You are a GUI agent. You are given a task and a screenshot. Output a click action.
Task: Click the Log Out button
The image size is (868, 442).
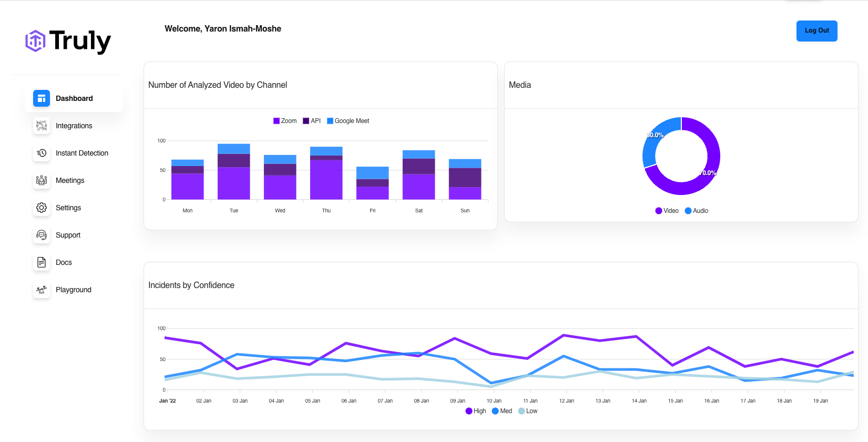click(x=816, y=30)
